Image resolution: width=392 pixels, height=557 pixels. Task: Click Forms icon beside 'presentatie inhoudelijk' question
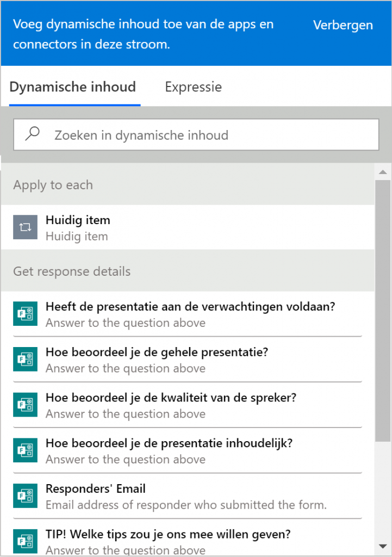click(x=25, y=450)
